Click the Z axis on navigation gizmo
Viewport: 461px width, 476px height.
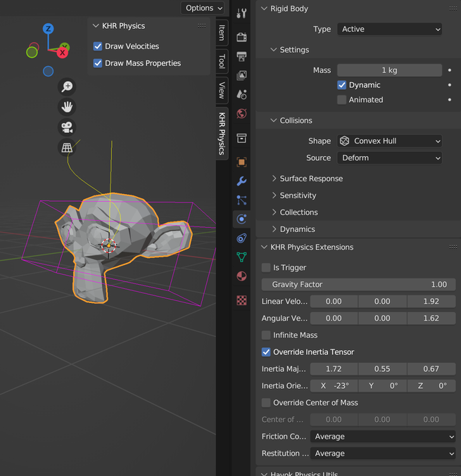pyautogui.click(x=49, y=29)
